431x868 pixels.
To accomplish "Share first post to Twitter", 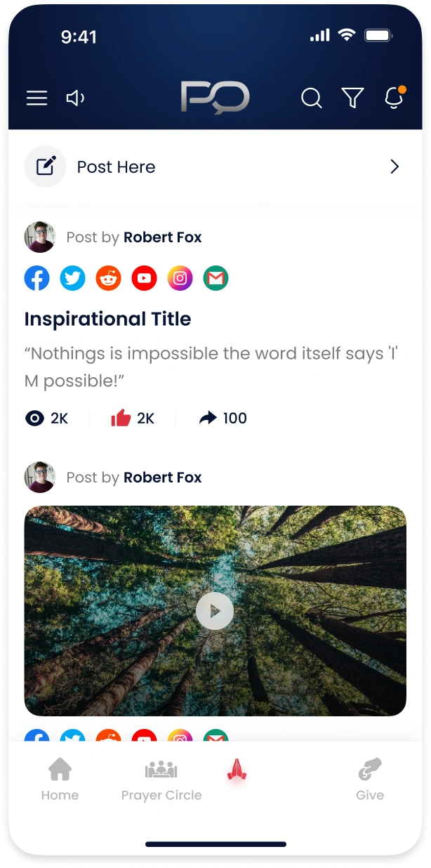I will click(x=73, y=278).
